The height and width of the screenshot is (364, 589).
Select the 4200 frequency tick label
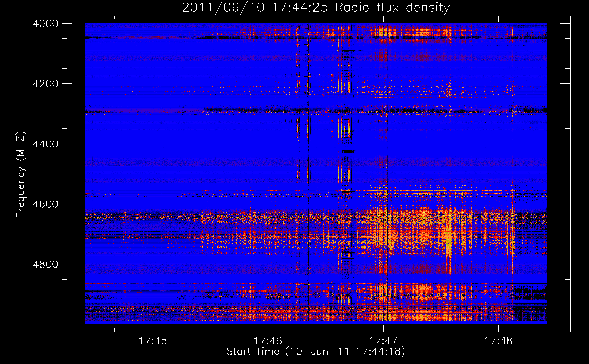click(46, 84)
